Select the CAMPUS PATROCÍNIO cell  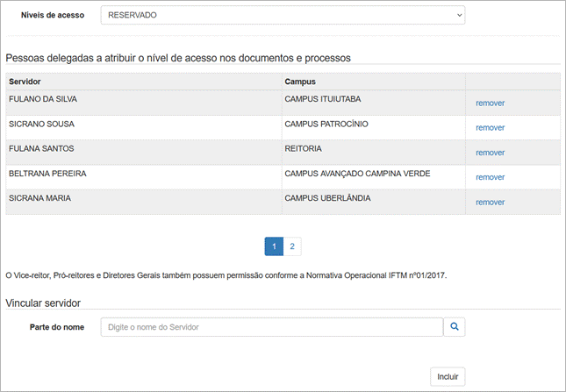pos(326,125)
